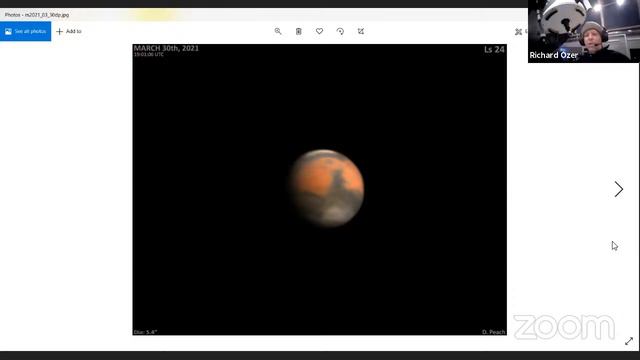Screen dimensions: 640x360
Task: Click the Mars photo in the viewer
Action: (x=320, y=190)
